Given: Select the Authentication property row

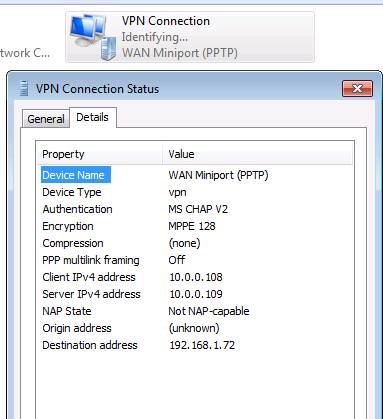Looking at the screenshot, I should click(195, 209).
